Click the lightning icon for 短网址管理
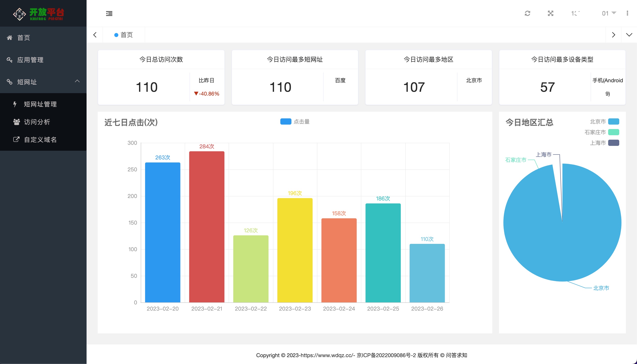Image resolution: width=637 pixels, height=364 pixels. (x=15, y=104)
